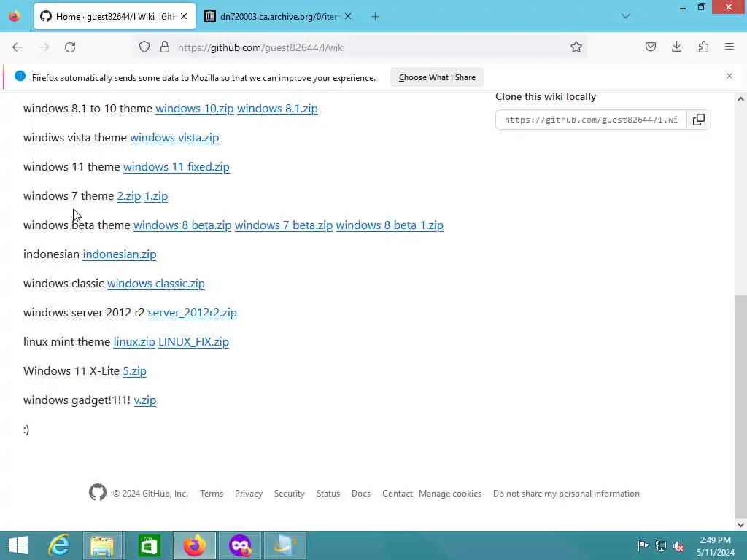
Task: Download 1.zip for windows 7 theme
Action: tap(156, 195)
